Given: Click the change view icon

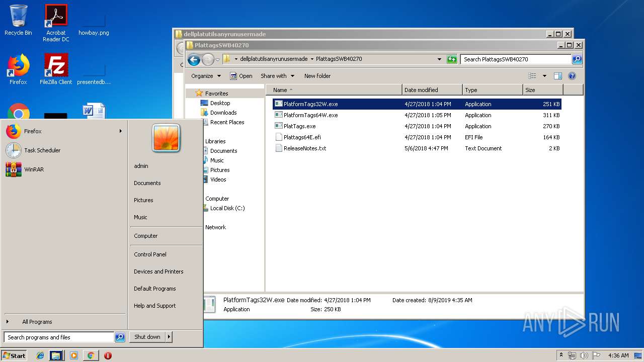Looking at the screenshot, I should click(532, 76).
